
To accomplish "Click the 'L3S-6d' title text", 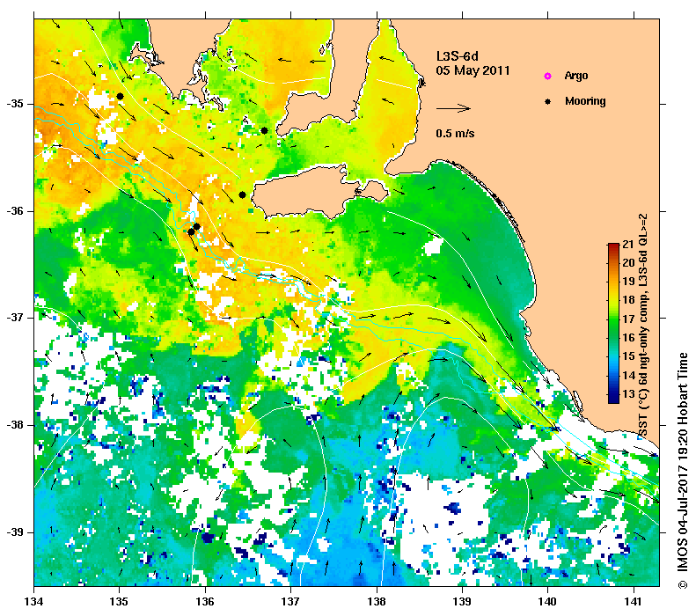I will [x=458, y=56].
